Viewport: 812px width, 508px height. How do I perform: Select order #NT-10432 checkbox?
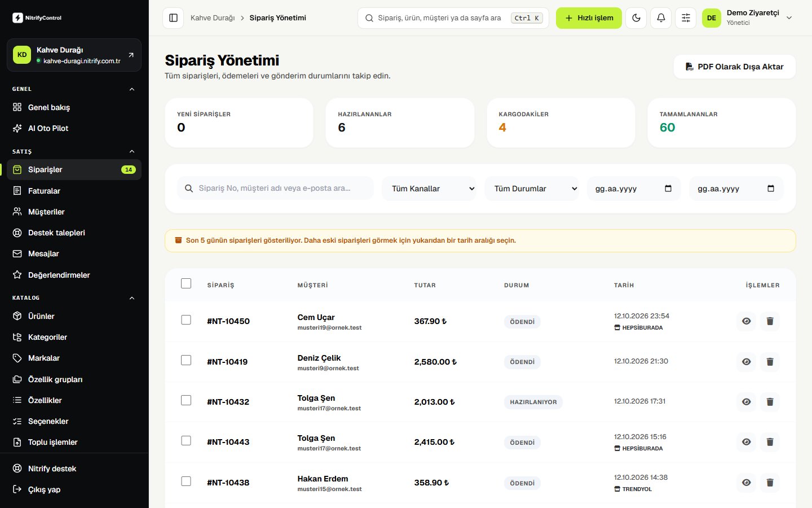pos(186,400)
